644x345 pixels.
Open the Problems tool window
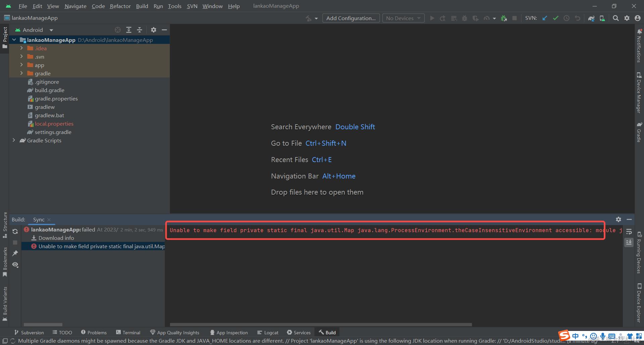94,333
